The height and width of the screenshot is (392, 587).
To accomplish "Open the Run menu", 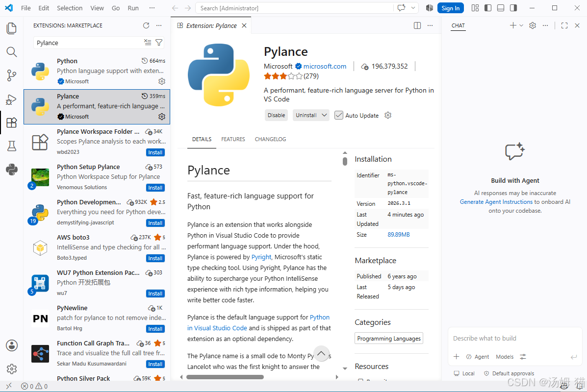I will pyautogui.click(x=133, y=8).
